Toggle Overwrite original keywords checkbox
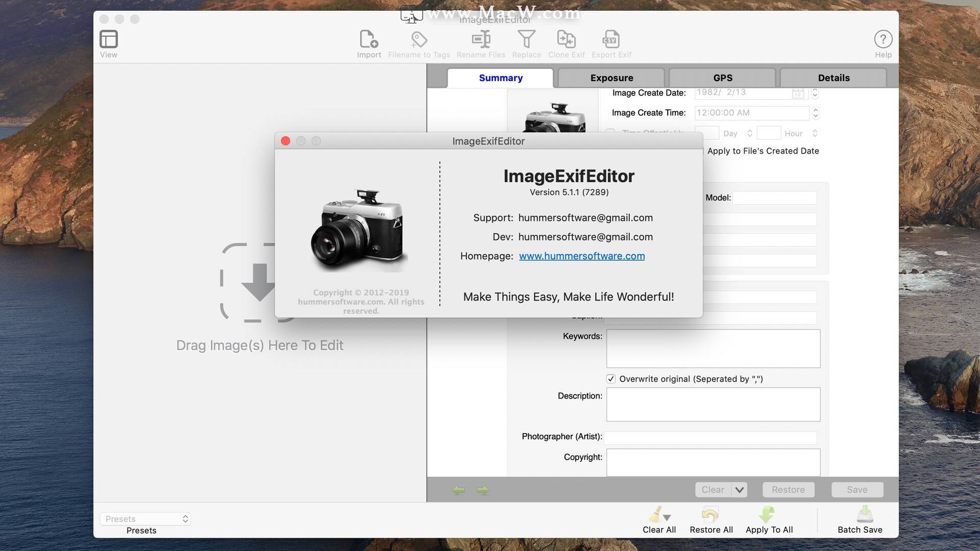980x551 pixels. tap(611, 379)
